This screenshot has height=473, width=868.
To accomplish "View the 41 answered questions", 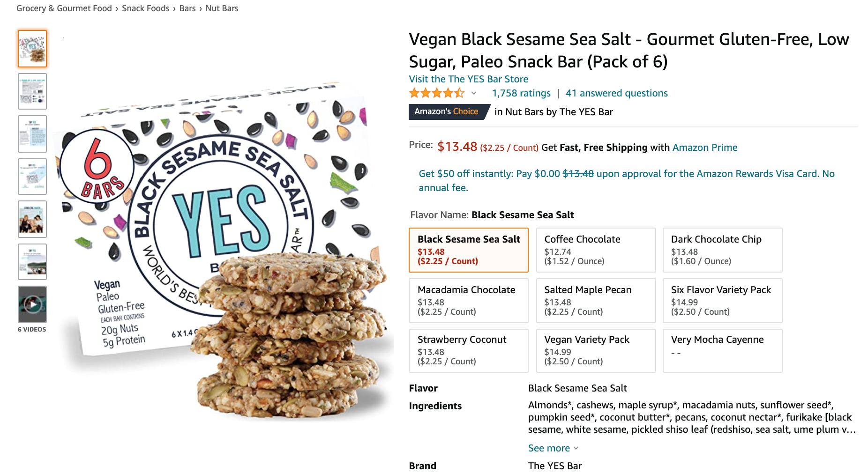I will pos(616,93).
